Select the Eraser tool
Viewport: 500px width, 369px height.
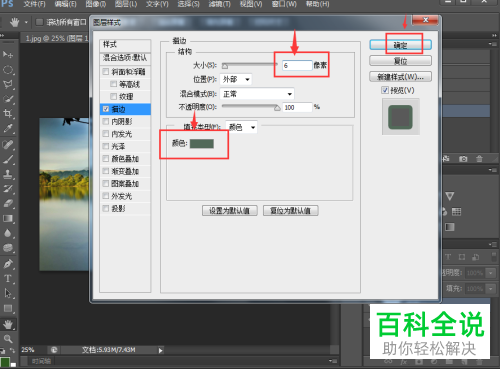coord(8,203)
